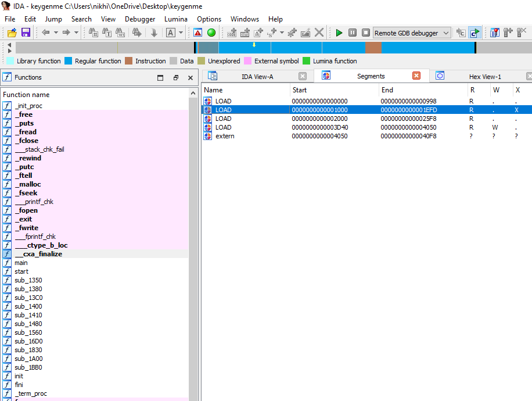
Task: Click the asterisk plus array icon
Action: [x=292, y=33]
